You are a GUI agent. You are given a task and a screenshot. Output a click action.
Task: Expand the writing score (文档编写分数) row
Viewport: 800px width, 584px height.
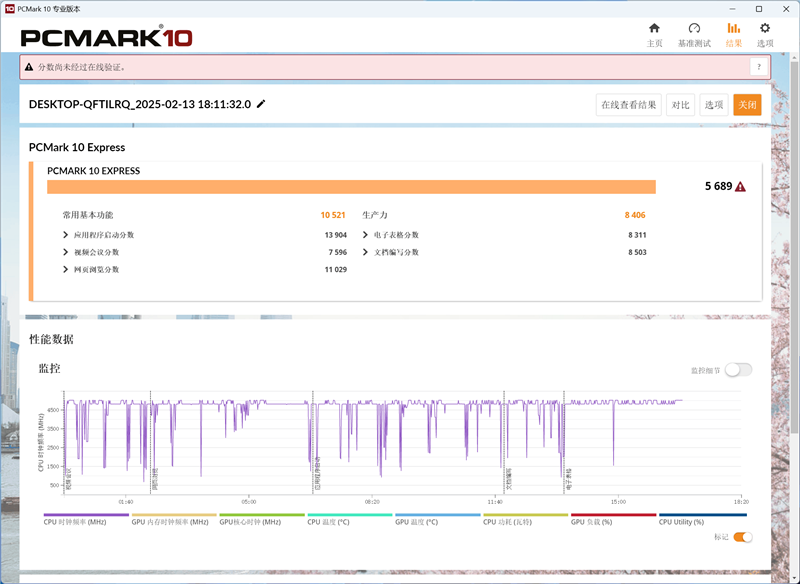tap(366, 252)
